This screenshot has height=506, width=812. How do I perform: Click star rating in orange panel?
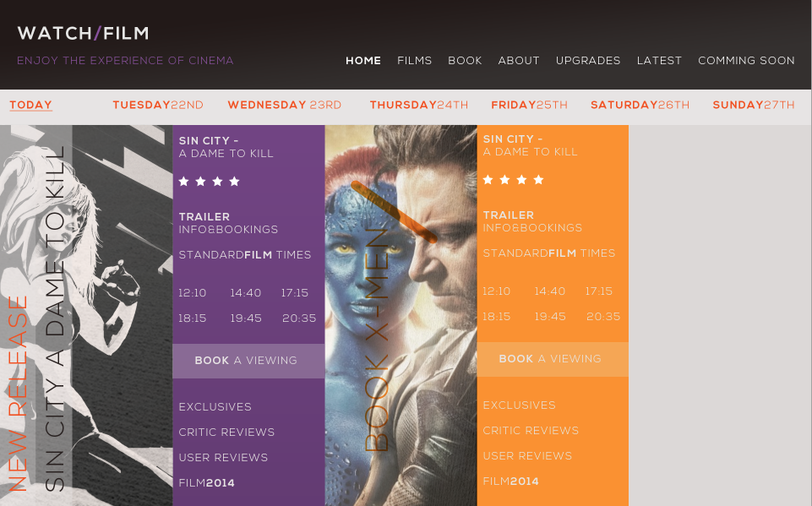(513, 180)
